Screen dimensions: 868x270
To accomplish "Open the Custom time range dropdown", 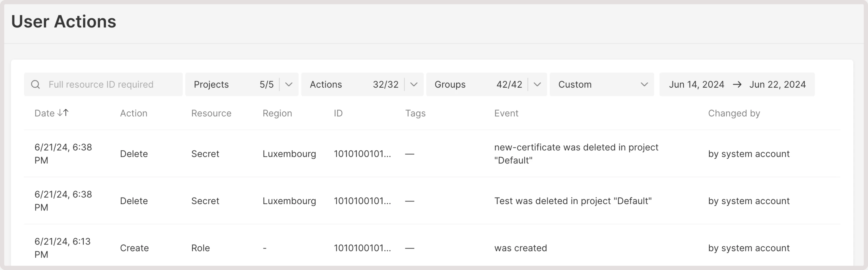I will 602,85.
